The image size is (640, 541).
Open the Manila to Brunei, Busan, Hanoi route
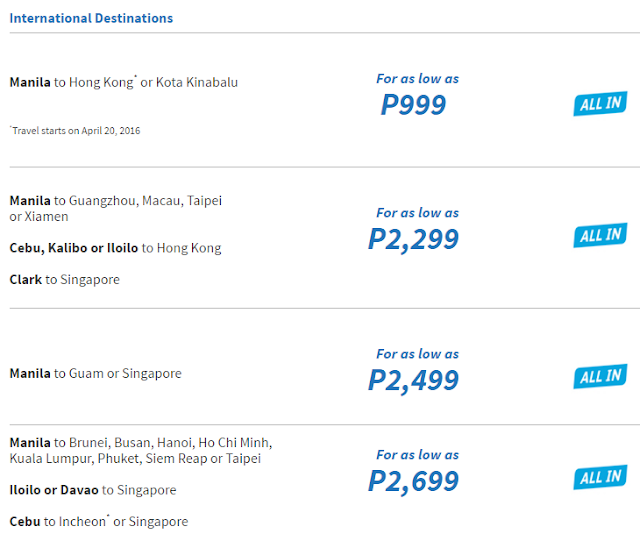pyautogui.click(x=140, y=450)
